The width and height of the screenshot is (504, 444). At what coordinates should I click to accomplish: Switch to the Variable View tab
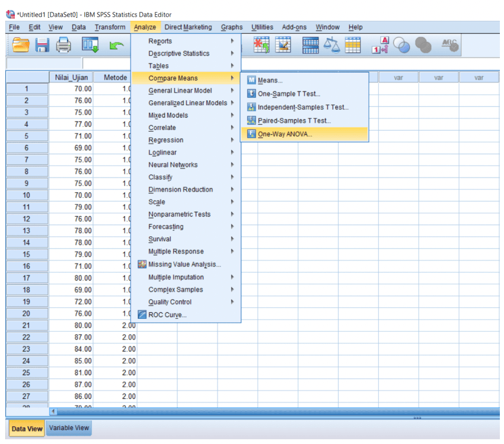[x=69, y=428]
